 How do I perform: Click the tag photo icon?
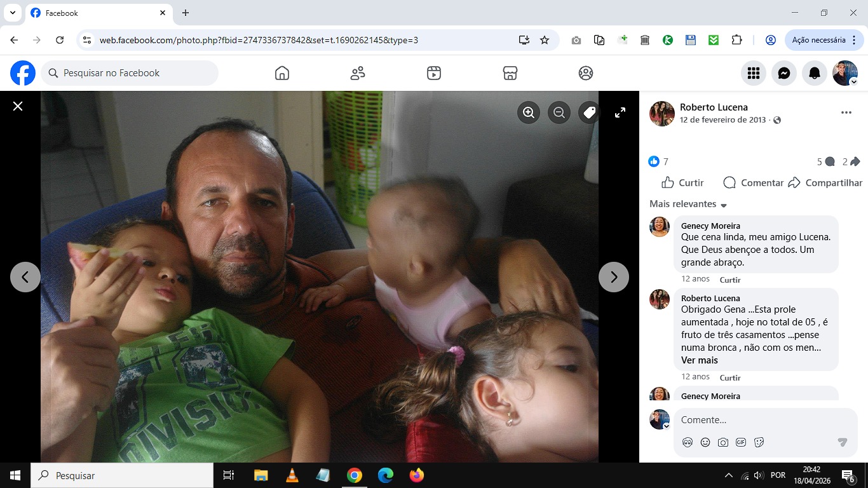[x=589, y=112]
